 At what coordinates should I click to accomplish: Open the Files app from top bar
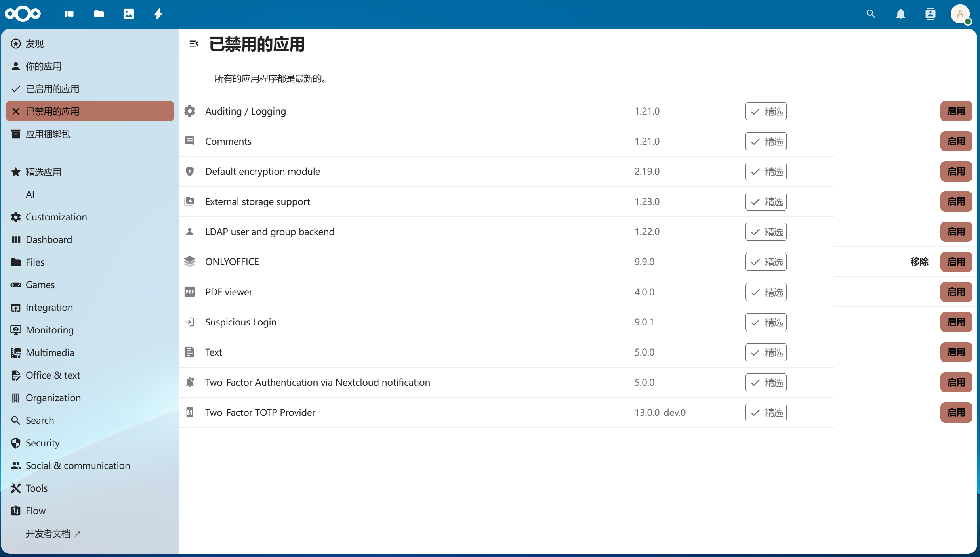(x=99, y=14)
